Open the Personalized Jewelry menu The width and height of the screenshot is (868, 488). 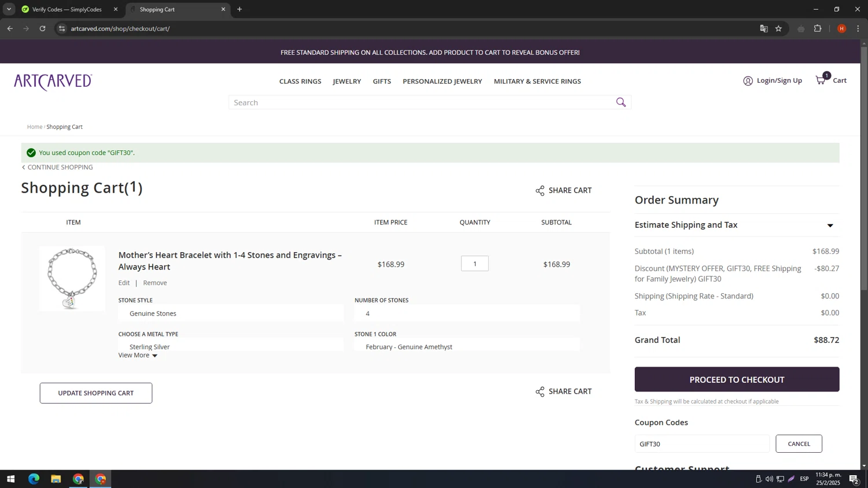click(x=442, y=82)
